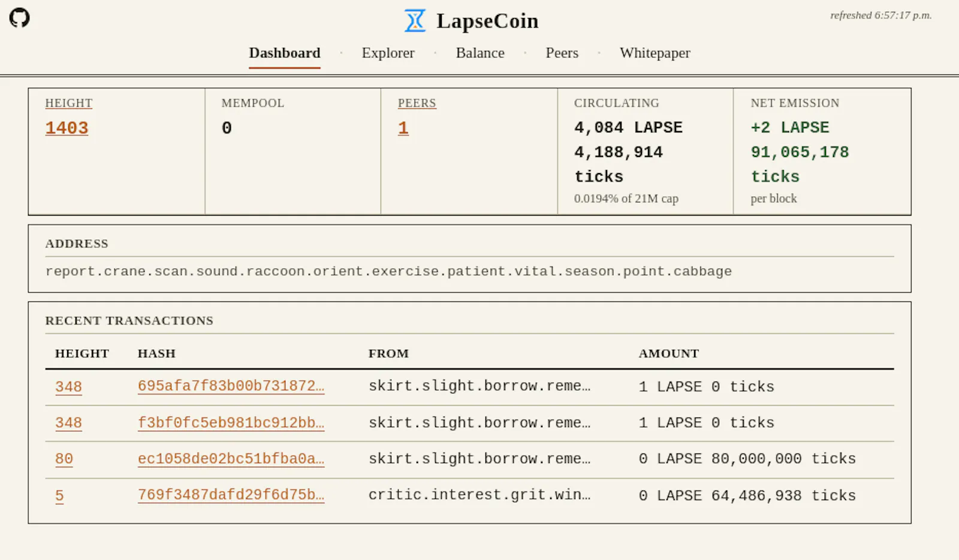Select the sender in the f3bf0fc5 row
This screenshot has width=959, height=560.
[x=479, y=423]
